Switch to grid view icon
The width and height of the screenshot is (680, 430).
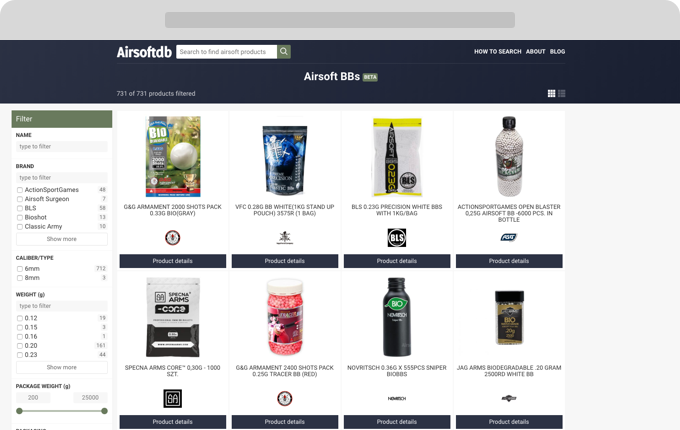(551, 94)
